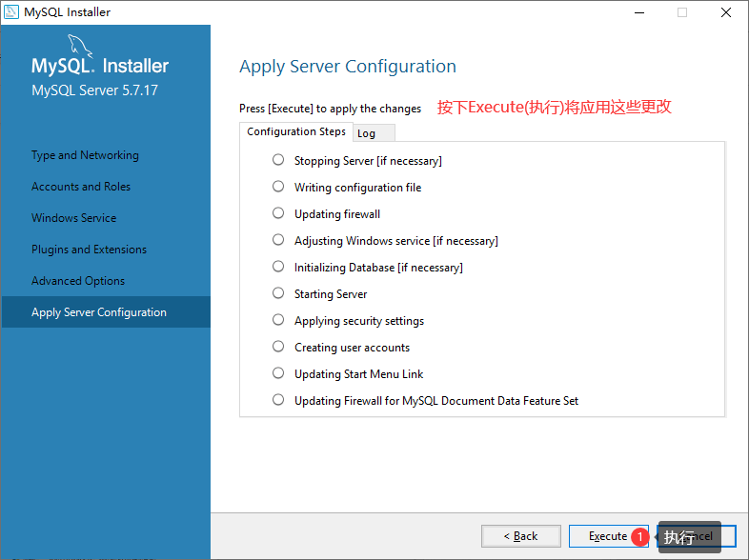Select Plugins and Extensions in sidebar
Screen dimensions: 749x560
click(89, 250)
